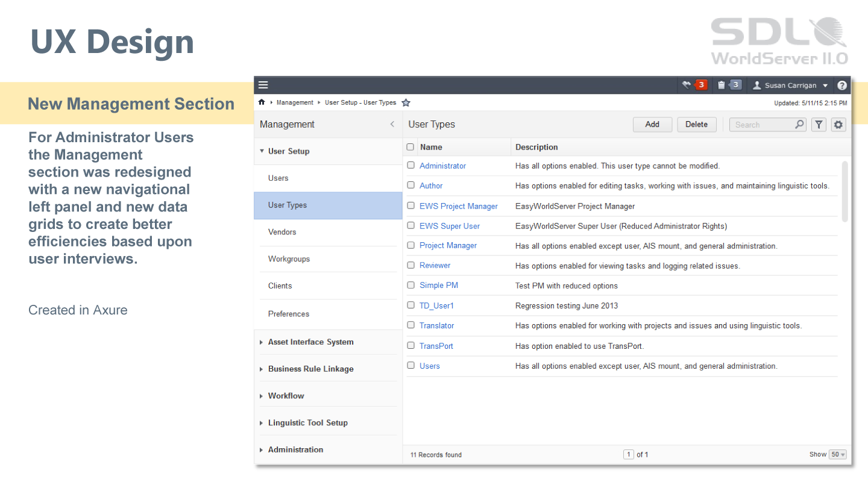Viewport: 868px width, 488px height.
Task: Click the favorite star icon
Action: 406,103
